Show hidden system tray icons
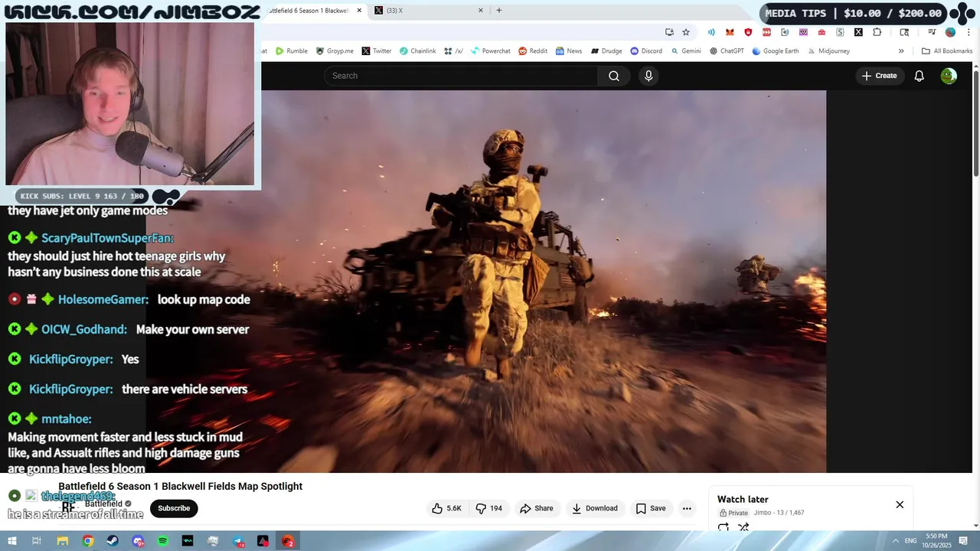The image size is (980, 551). pos(896,540)
